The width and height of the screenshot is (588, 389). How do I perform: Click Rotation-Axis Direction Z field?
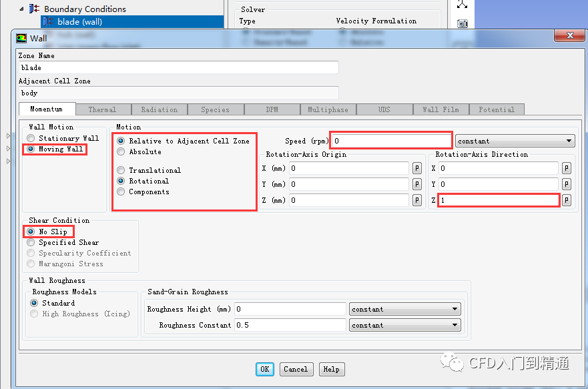tap(499, 200)
